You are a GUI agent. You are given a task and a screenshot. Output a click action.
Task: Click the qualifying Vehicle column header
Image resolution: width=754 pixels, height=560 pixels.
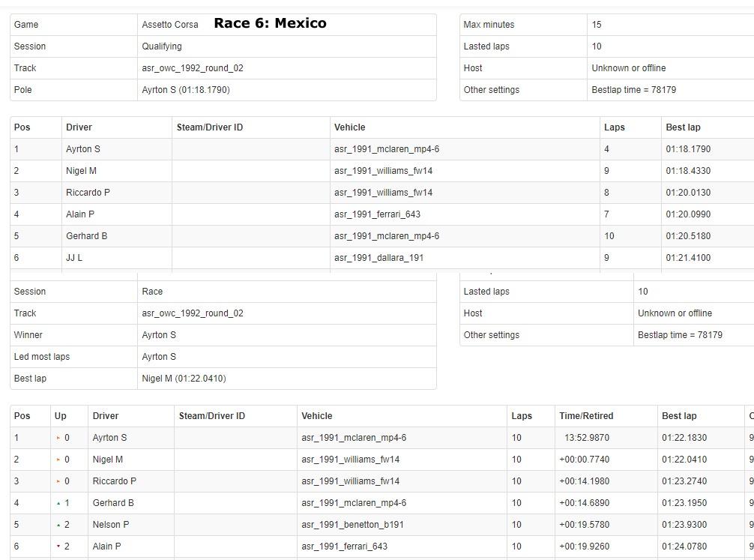pyautogui.click(x=349, y=127)
